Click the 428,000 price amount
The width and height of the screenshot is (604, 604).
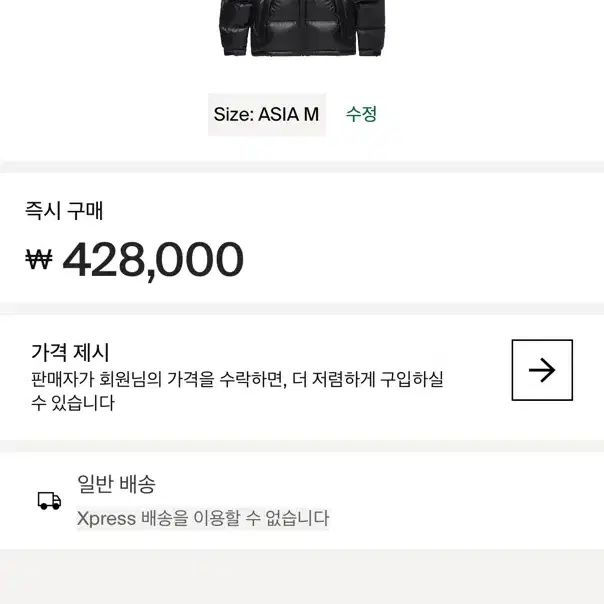tap(153, 261)
